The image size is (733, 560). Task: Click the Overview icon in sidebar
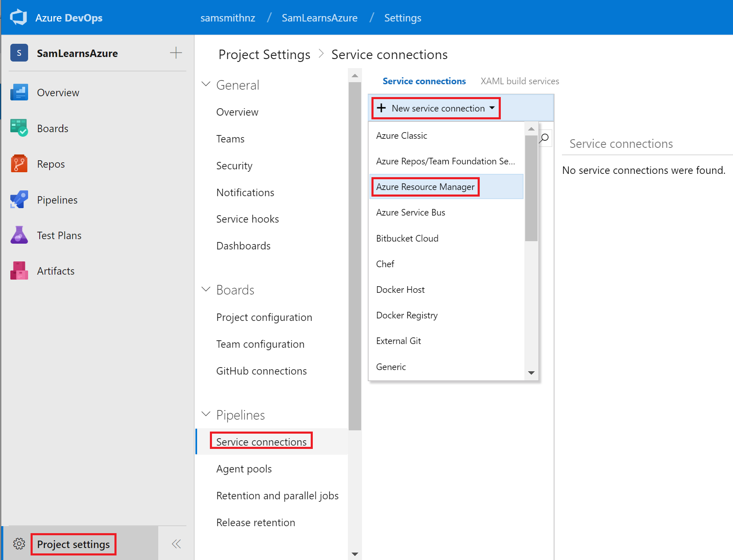pos(19,93)
